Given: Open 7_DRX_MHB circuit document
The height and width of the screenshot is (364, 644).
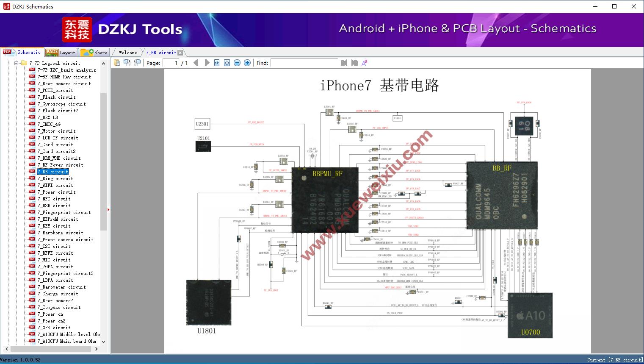Looking at the screenshot, I should click(x=59, y=158).
